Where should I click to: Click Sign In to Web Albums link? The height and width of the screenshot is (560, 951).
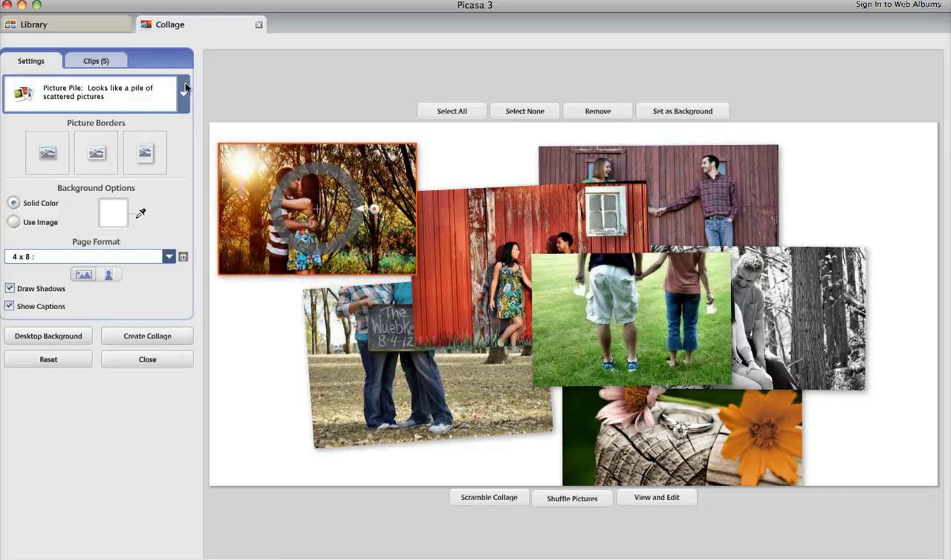pos(898,4)
